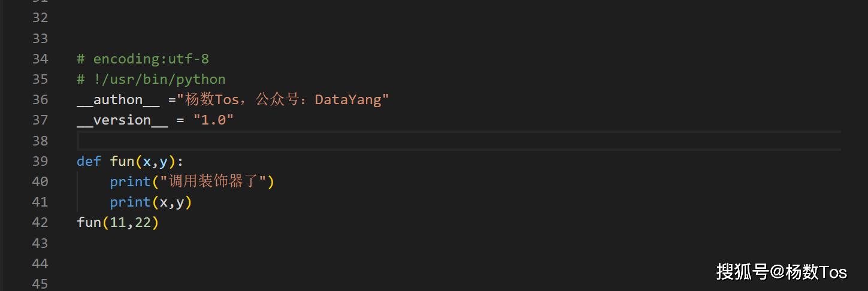Click the "# !/usr/bin/python" comment line
This screenshot has height=291, width=868.
click(x=151, y=79)
